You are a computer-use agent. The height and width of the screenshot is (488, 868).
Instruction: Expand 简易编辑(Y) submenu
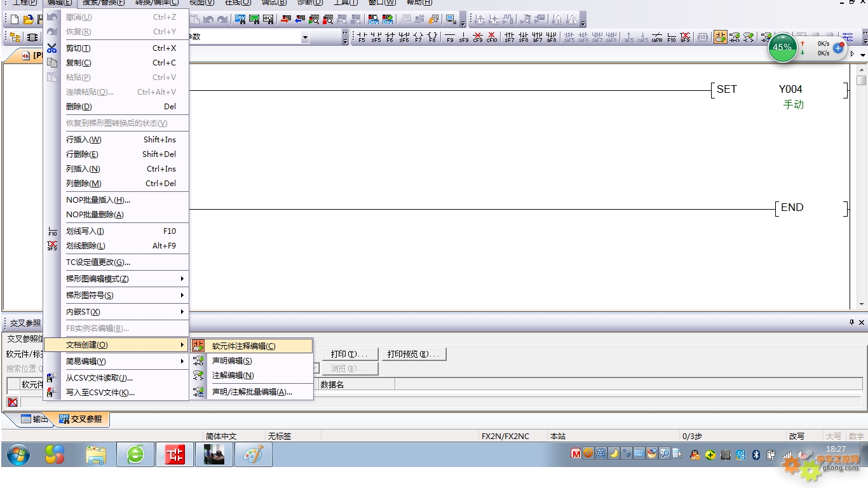116,362
